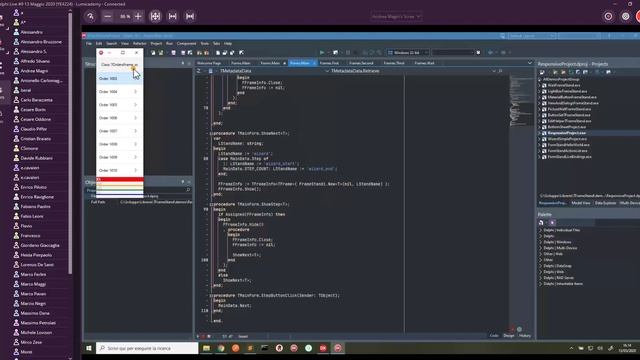Image resolution: width=640 pixels, height=360 pixels.
Task: Click the taskbar search field
Action: pyautogui.click(x=147, y=348)
